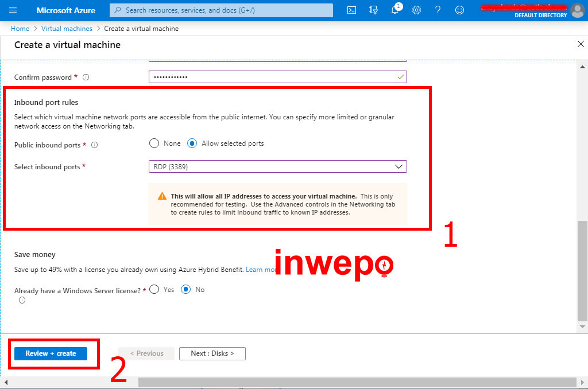Click the horizontal scrollbar left arrow
The height and width of the screenshot is (389, 588).
pyautogui.click(x=6, y=382)
